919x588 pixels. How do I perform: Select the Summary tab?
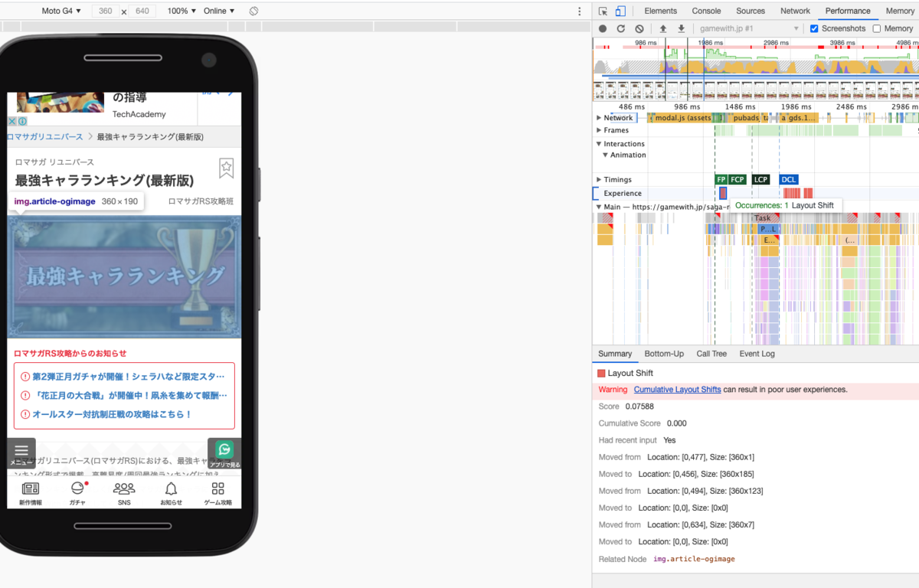click(x=615, y=354)
